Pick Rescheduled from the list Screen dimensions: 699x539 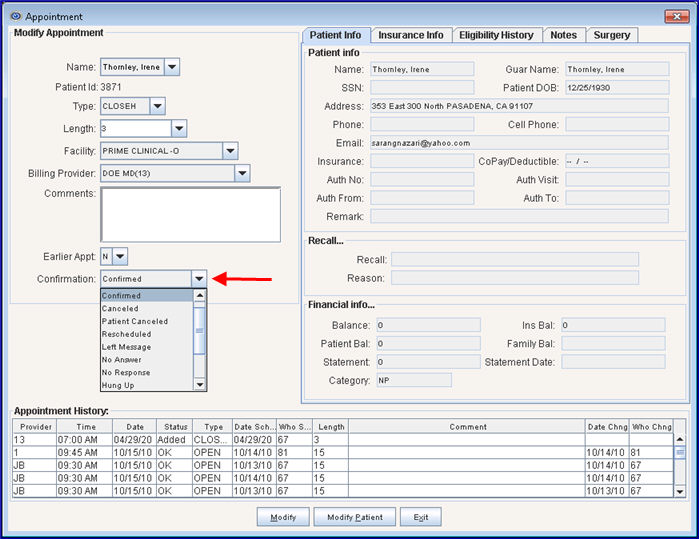click(147, 334)
